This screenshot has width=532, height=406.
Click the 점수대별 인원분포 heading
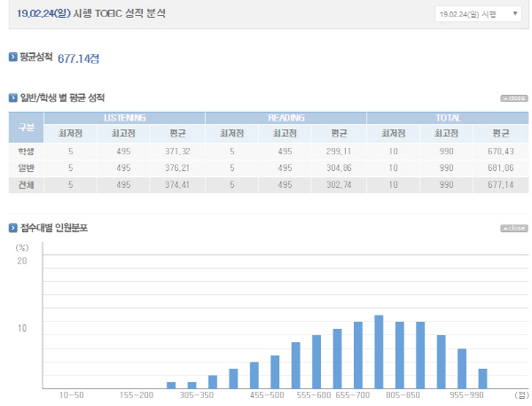click(54, 228)
